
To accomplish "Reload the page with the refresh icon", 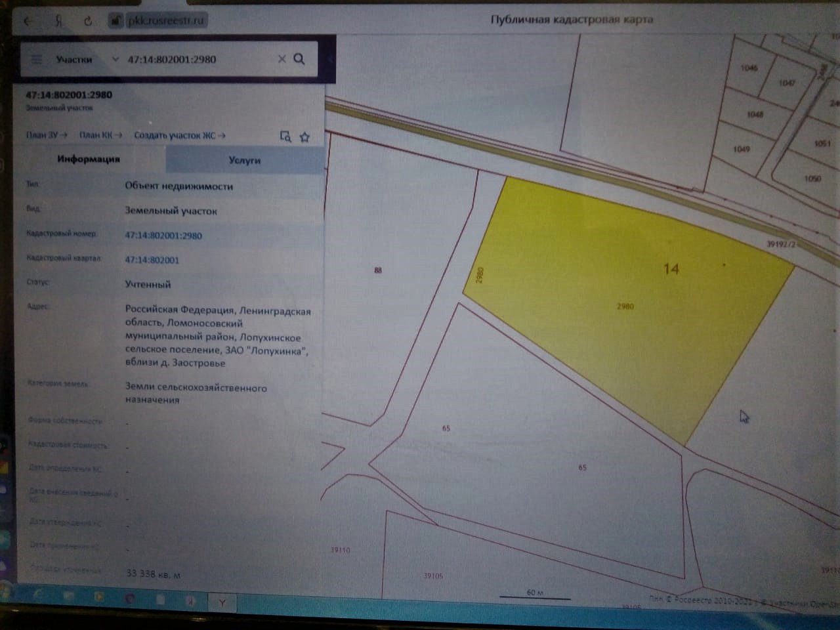I will (88, 21).
